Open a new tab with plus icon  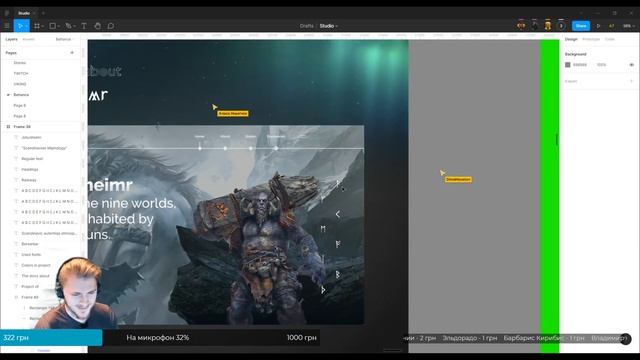click(43, 13)
